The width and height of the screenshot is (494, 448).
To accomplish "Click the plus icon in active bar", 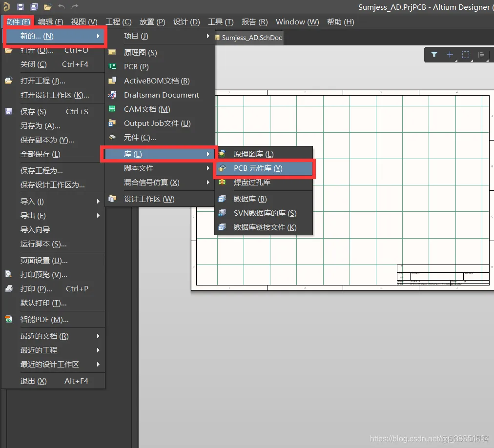I will pyautogui.click(x=450, y=55).
